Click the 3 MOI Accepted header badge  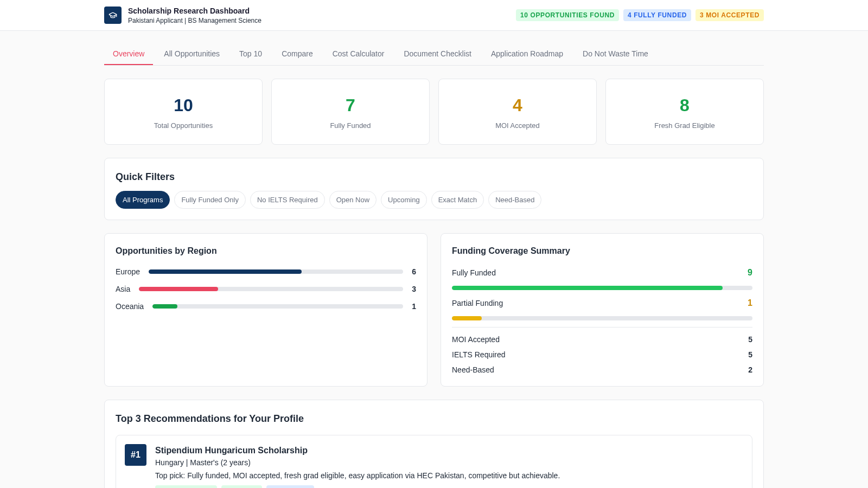point(730,15)
